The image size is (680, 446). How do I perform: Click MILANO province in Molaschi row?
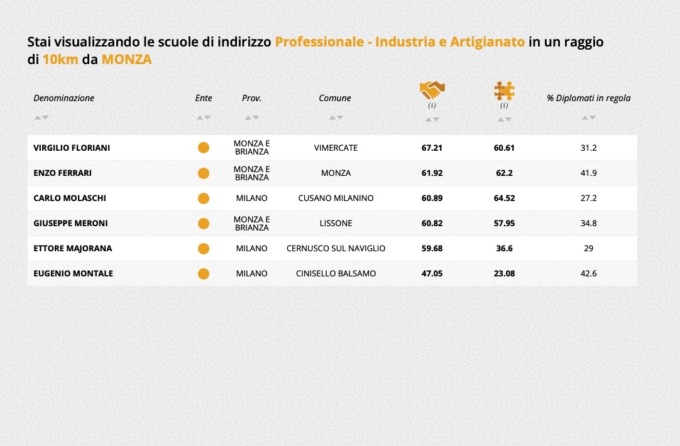[252, 198]
